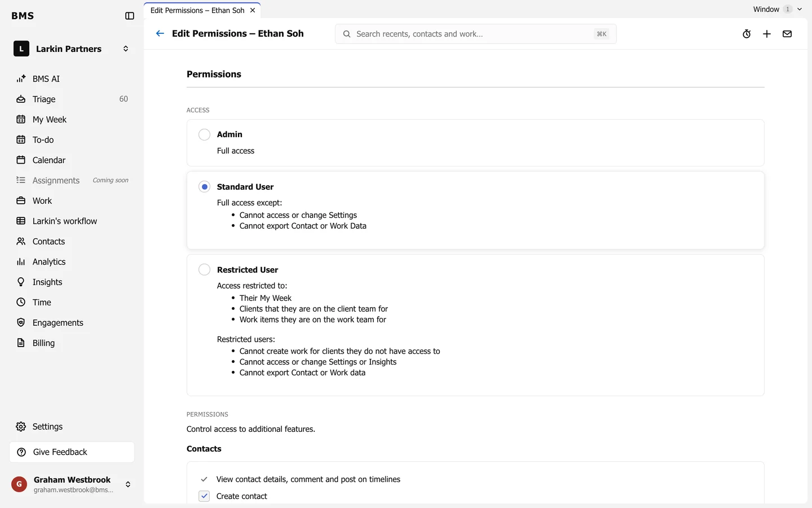
Task: Click the 'View contact details, comment and post on timelines' text
Action: click(x=308, y=479)
